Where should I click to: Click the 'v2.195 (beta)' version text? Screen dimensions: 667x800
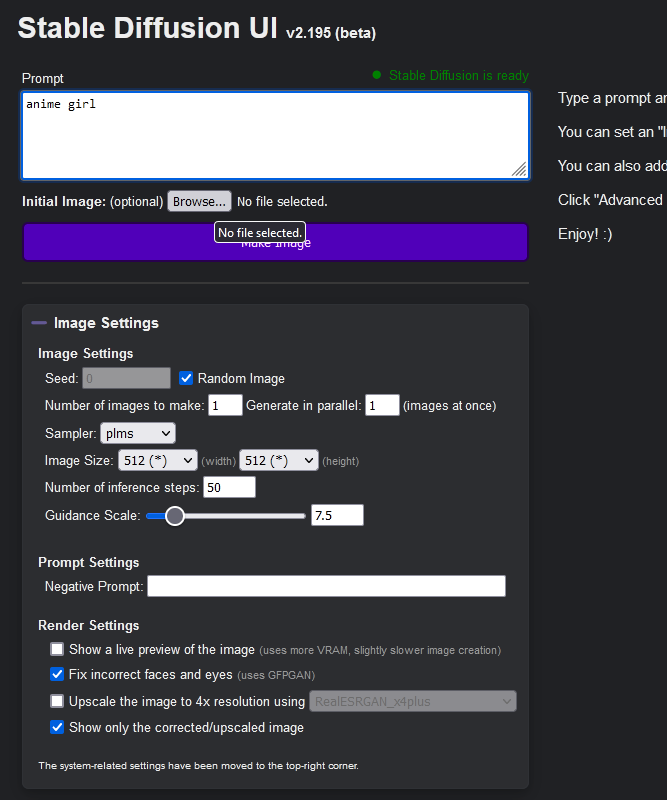click(331, 33)
